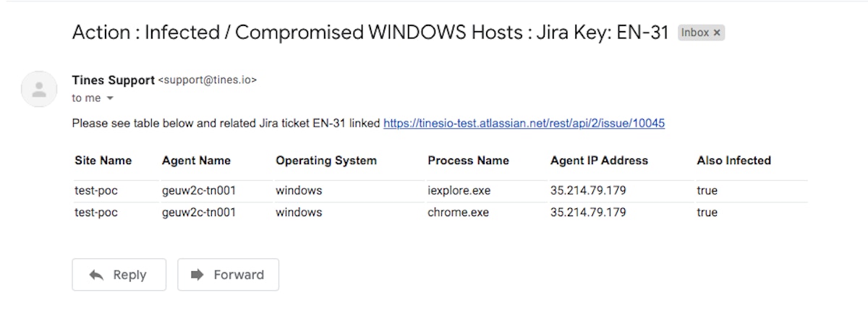Click the sender avatar icon

click(x=39, y=90)
